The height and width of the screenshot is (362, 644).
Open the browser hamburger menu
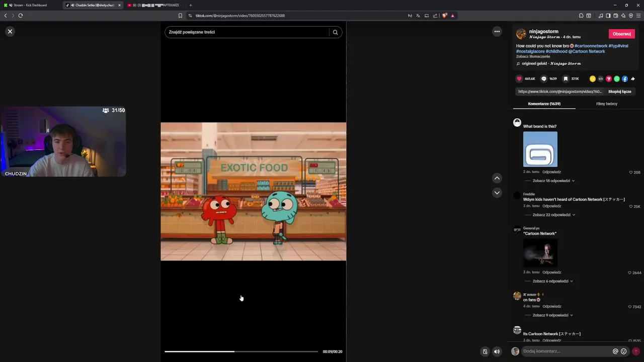click(638, 16)
